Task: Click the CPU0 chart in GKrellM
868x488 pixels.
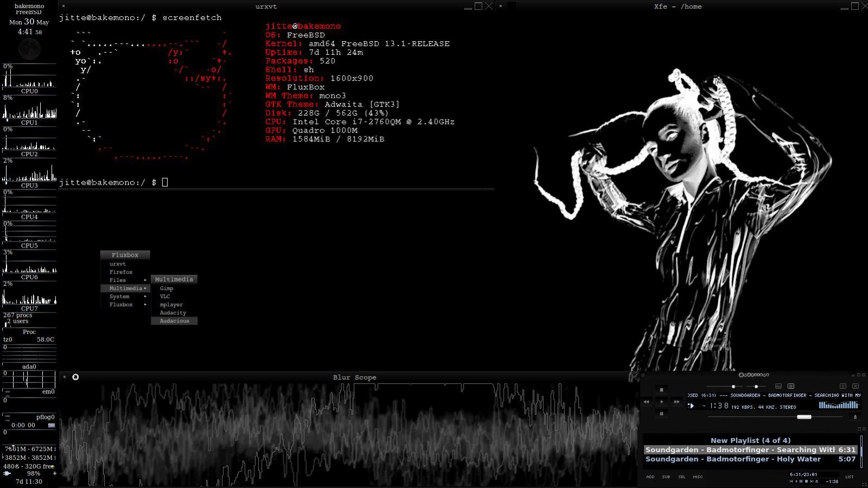Action: (29, 76)
